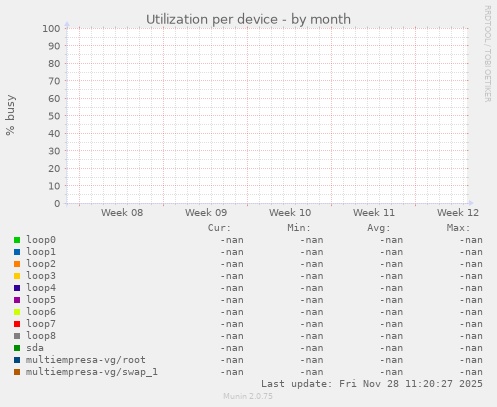Click the multiempresa-vg/root swatch
The image size is (497, 407).
coord(17,360)
